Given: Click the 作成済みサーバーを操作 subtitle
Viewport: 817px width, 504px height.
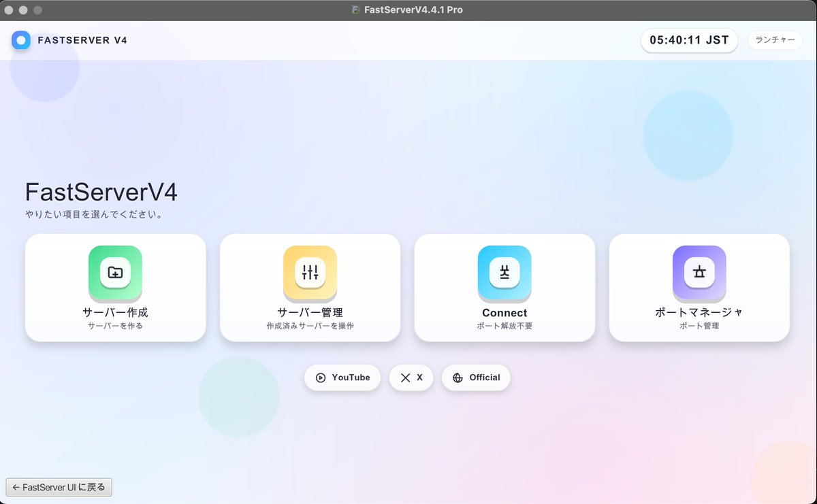Looking at the screenshot, I should coord(310,326).
